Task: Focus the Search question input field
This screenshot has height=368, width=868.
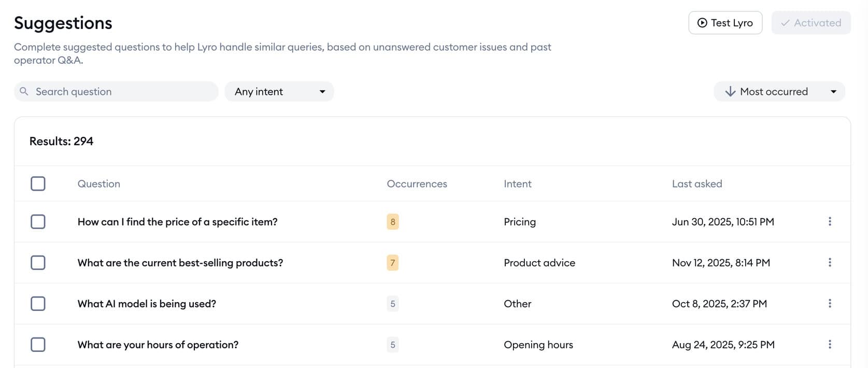Action: [x=122, y=92]
